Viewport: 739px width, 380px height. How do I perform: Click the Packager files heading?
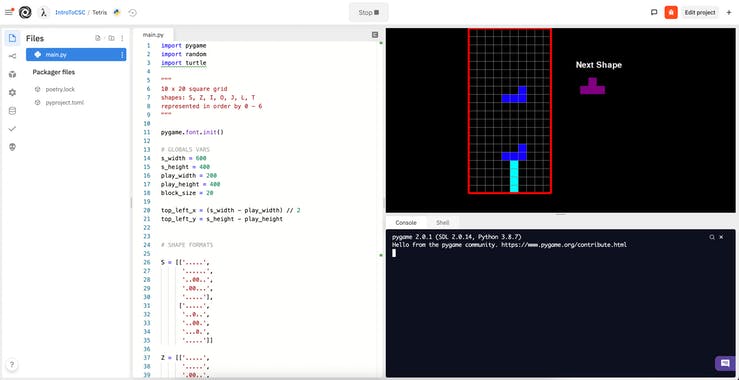[x=54, y=72]
